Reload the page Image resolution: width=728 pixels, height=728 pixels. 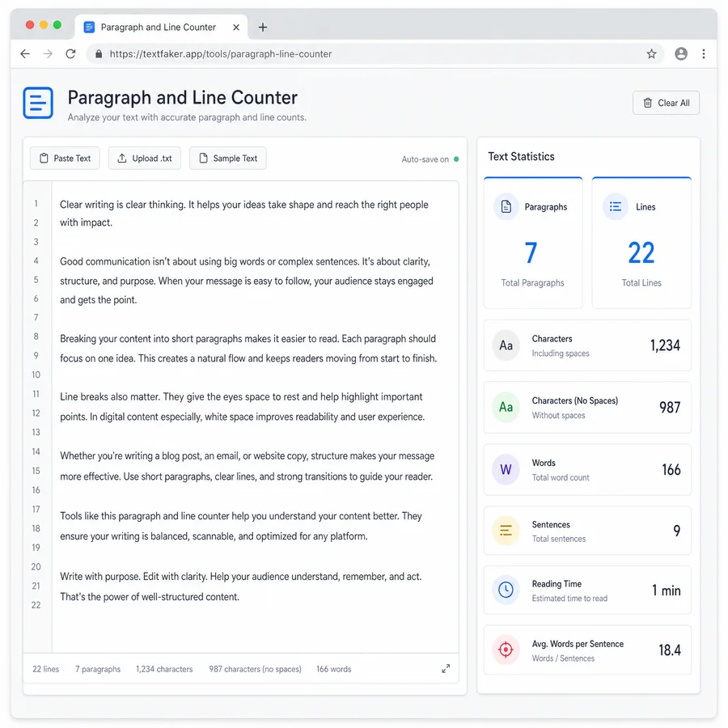click(70, 54)
